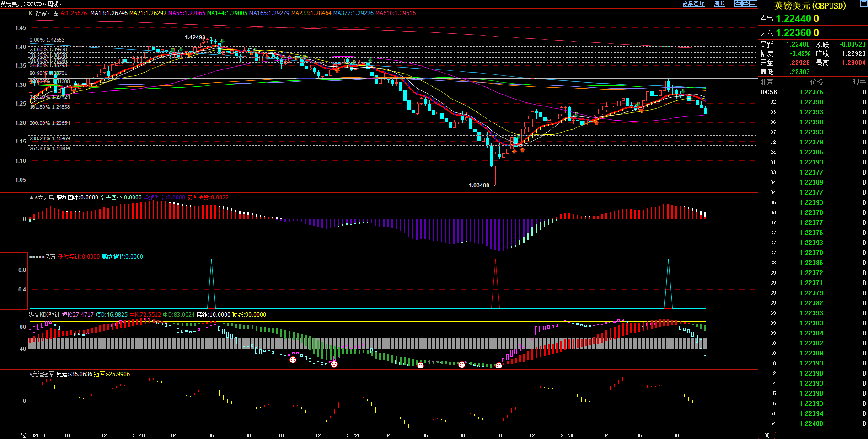Image resolution: width=868 pixels, height=439 pixels.
Task: Click the 亿万 indicator panel title
Action: click(50, 257)
